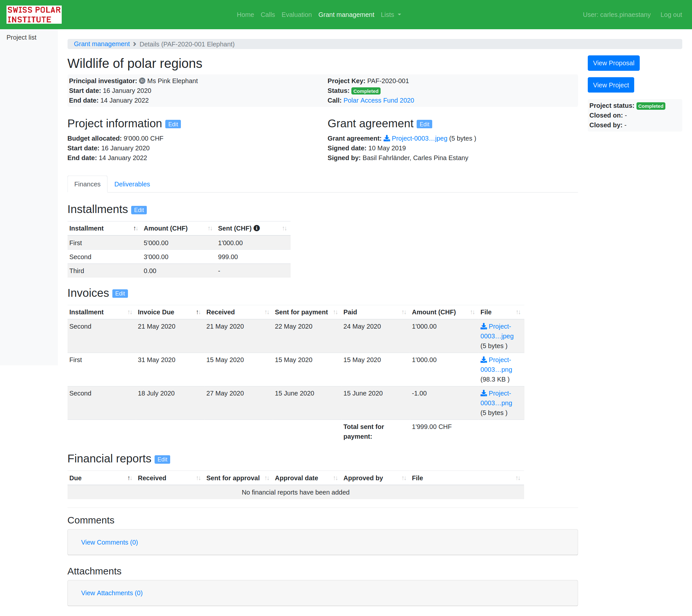Edit the Installments section
The width and height of the screenshot is (692, 616).
click(x=139, y=210)
